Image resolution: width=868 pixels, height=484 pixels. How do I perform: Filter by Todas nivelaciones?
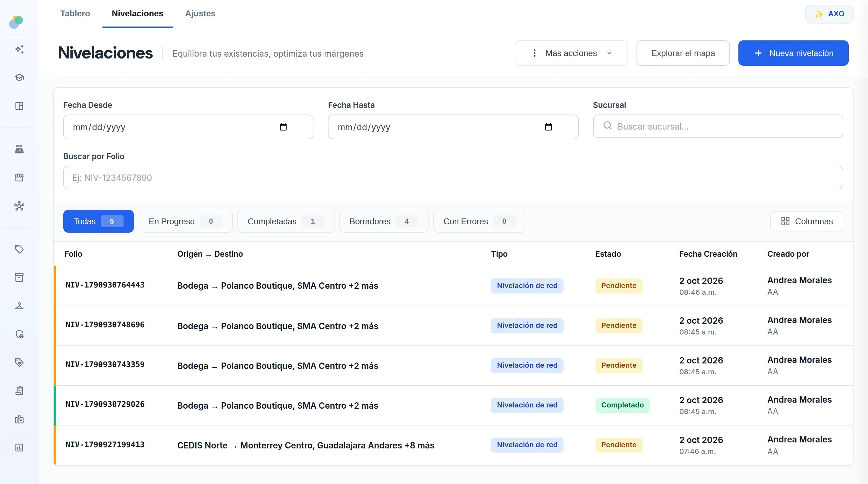[x=98, y=221]
